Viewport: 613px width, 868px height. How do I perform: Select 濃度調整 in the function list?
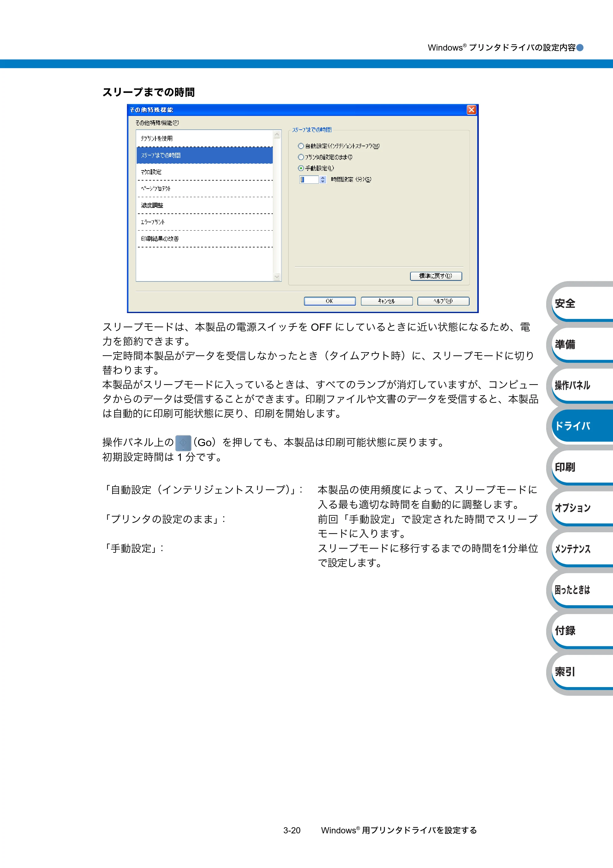point(204,205)
